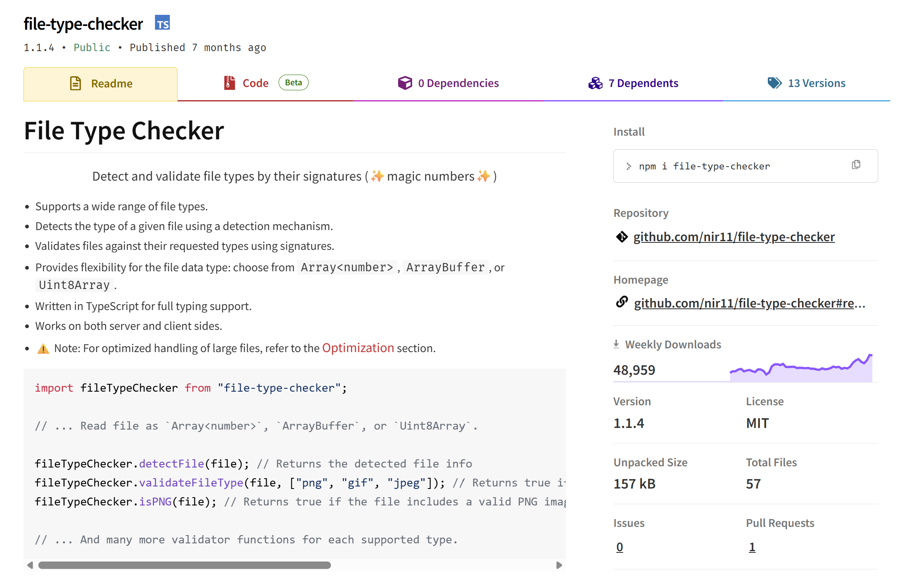Switch to the Code tab
Screen dimensions: 924x578
tap(265, 83)
